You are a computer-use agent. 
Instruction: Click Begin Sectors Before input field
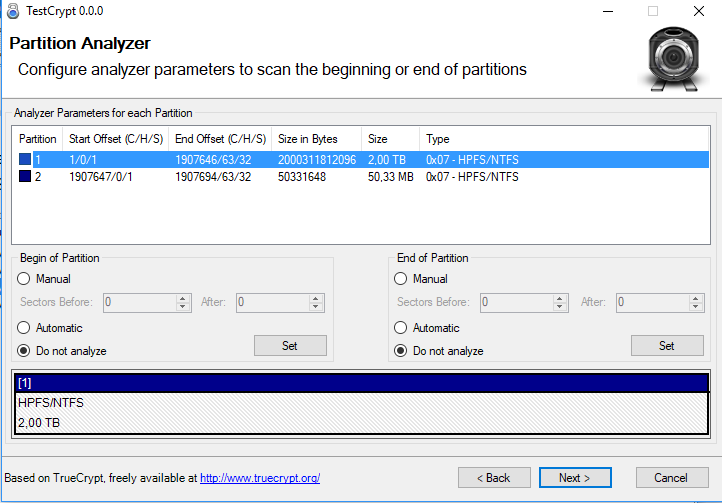pos(140,303)
